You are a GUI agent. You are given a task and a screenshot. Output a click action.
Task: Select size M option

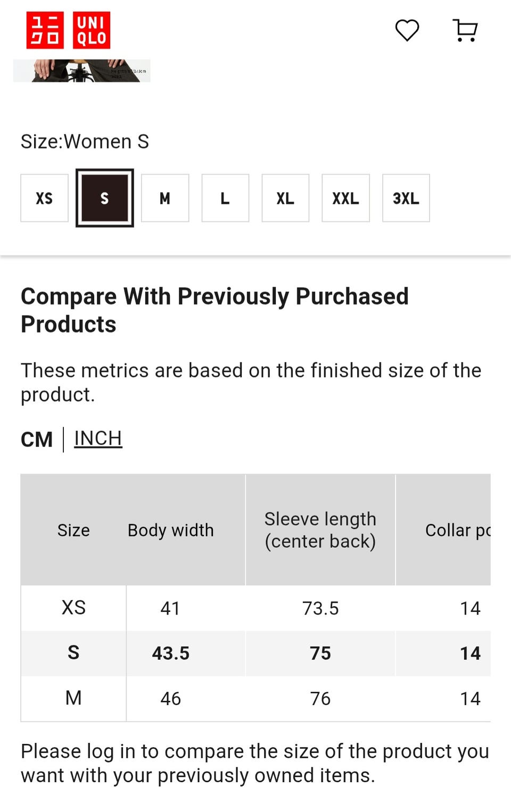[x=165, y=198]
